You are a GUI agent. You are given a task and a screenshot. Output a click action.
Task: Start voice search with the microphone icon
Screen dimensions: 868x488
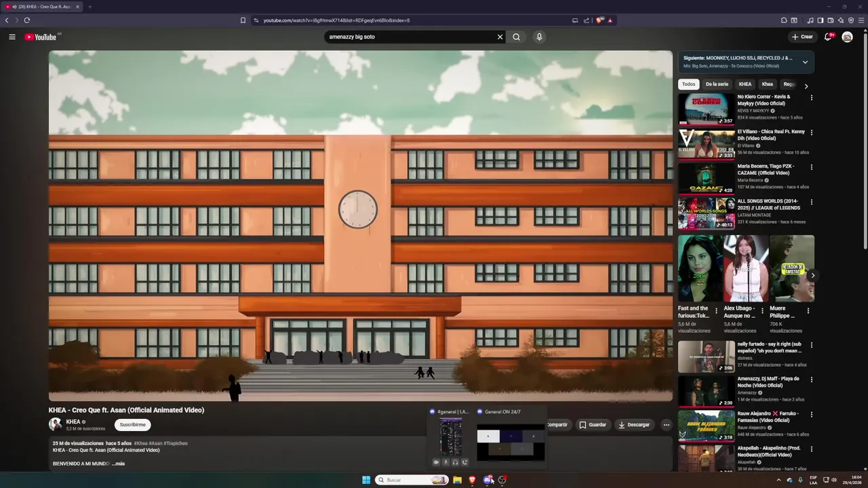click(x=539, y=37)
